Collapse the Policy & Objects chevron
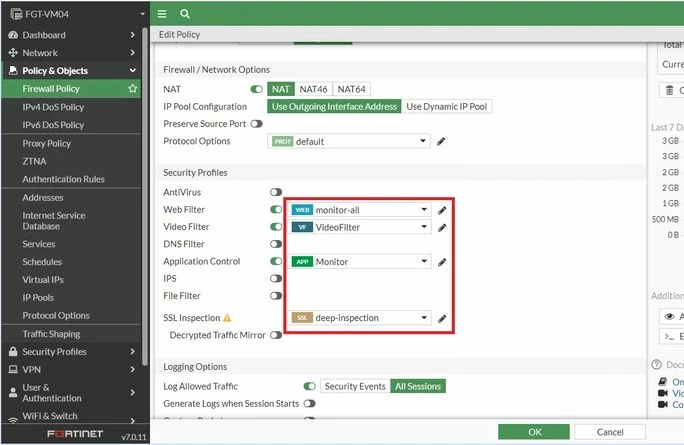The image size is (684, 445). (x=133, y=71)
